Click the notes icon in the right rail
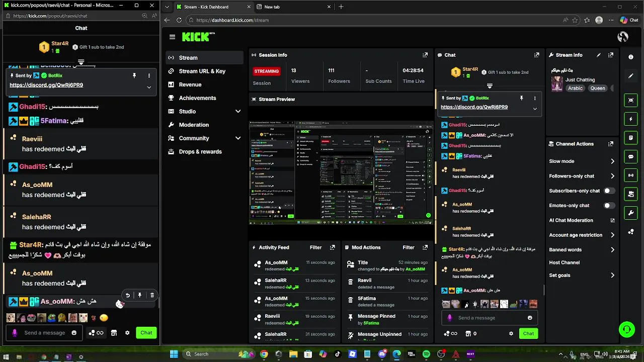Viewport: 644px width, 362px height. [x=631, y=138]
